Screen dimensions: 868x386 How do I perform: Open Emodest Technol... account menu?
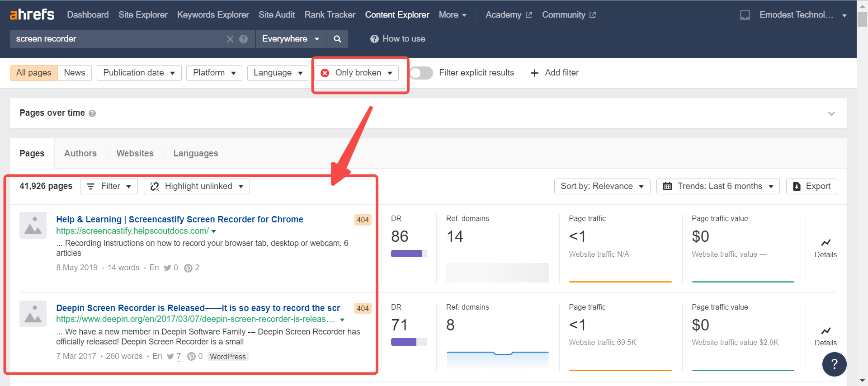click(x=803, y=15)
